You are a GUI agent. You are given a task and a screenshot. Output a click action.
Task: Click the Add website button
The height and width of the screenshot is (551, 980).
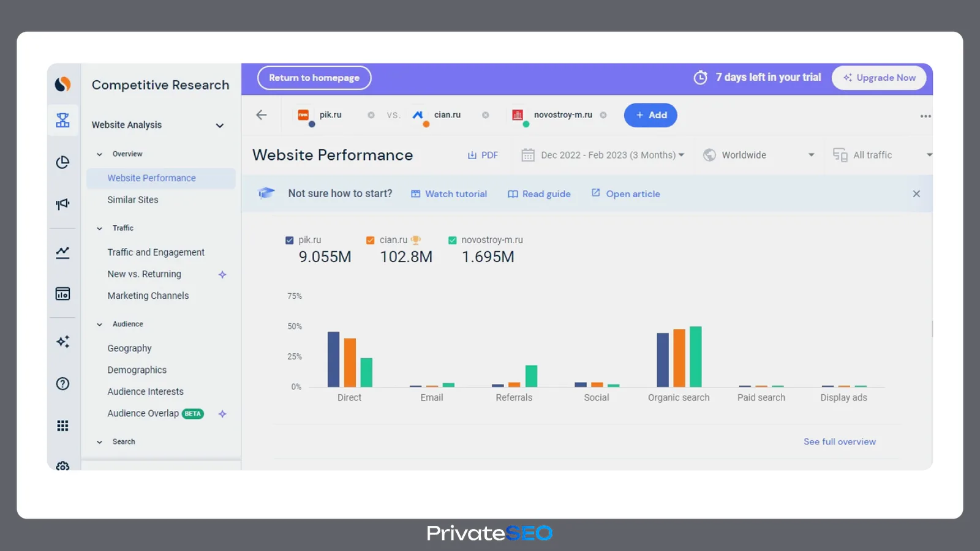pos(650,115)
